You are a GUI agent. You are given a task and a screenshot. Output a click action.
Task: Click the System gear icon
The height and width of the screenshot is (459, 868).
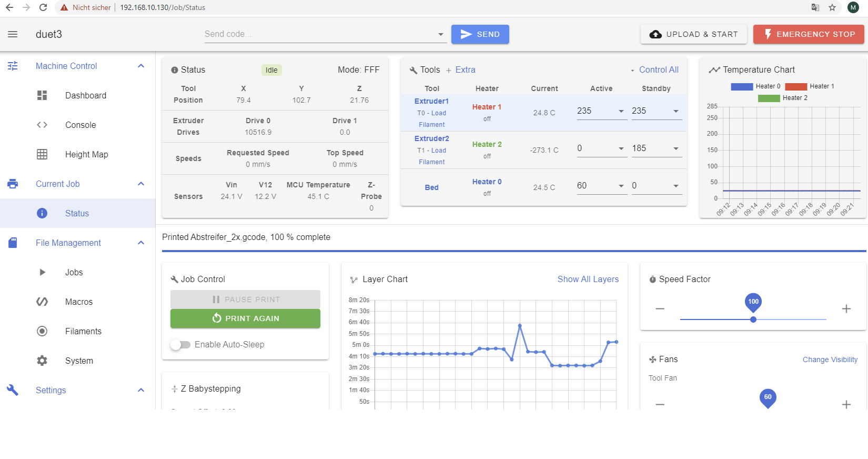click(x=42, y=361)
